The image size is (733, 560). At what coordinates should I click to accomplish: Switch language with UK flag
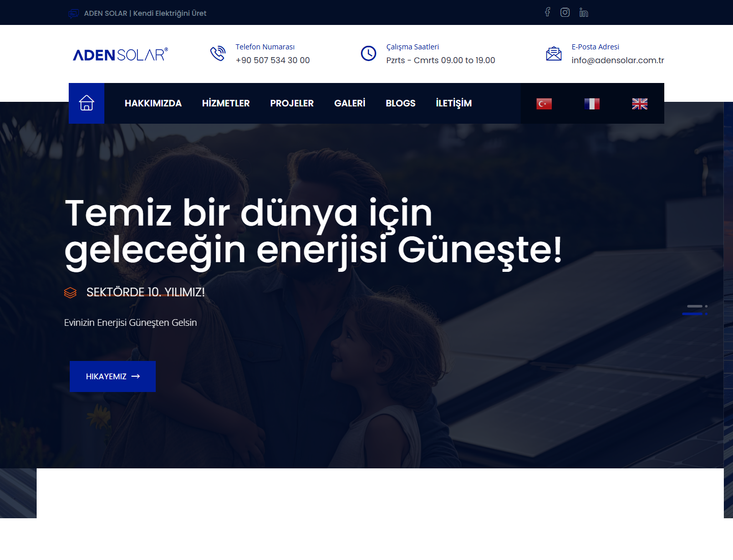640,104
